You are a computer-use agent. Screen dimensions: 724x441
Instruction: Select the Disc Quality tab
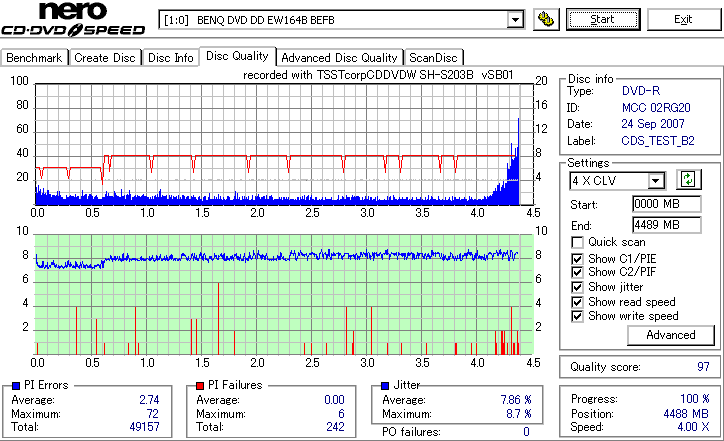[x=237, y=56]
